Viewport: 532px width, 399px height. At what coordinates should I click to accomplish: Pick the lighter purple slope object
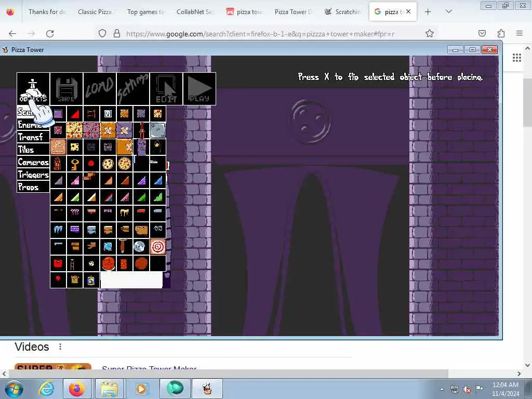point(141,180)
